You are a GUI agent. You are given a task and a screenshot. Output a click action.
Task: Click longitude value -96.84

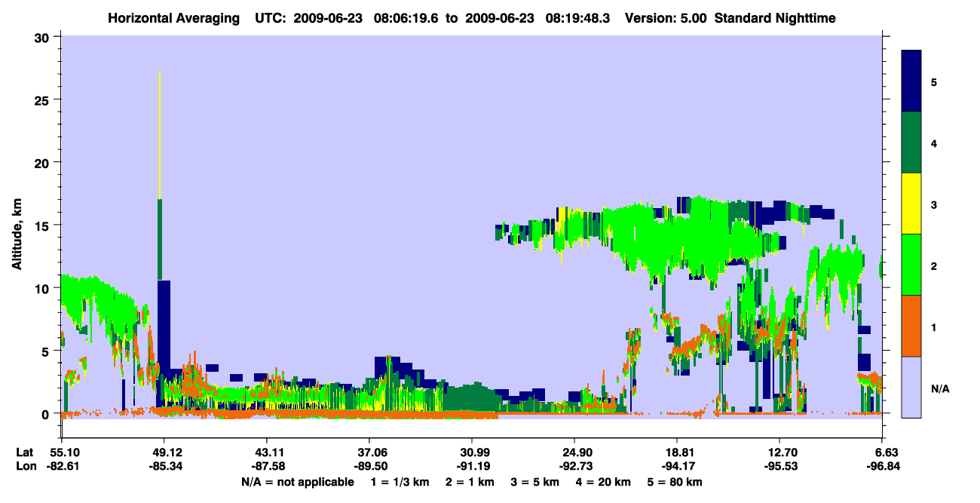[x=883, y=466]
